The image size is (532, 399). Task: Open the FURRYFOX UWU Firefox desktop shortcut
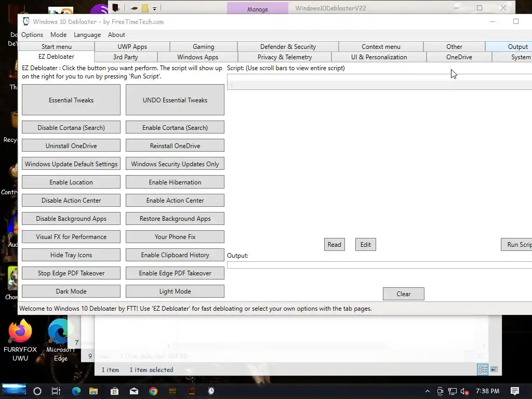coord(20,340)
